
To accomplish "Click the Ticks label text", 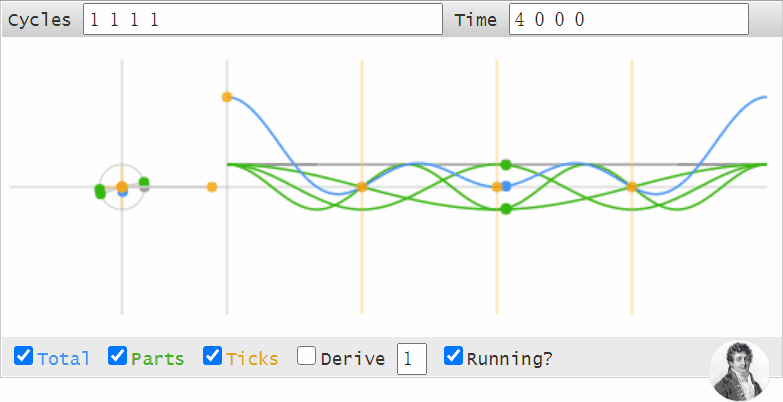I will 252,359.
